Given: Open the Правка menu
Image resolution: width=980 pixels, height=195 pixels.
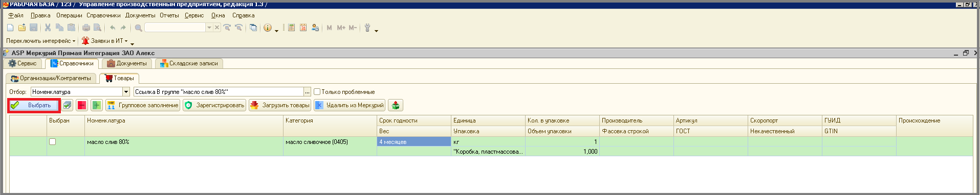Looking at the screenshot, I should (40, 15).
